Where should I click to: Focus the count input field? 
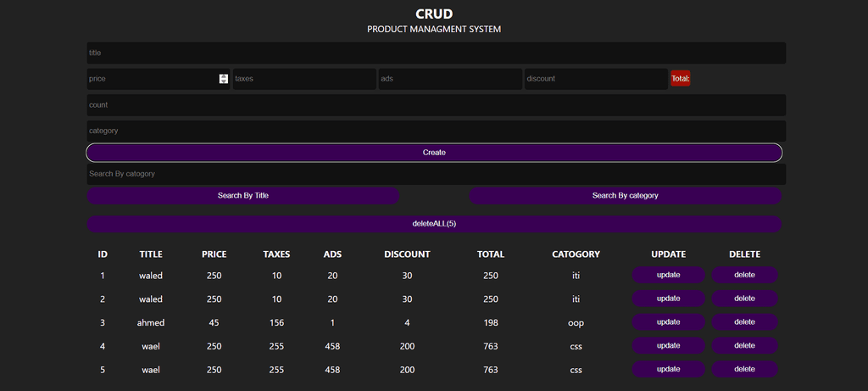[x=437, y=105]
